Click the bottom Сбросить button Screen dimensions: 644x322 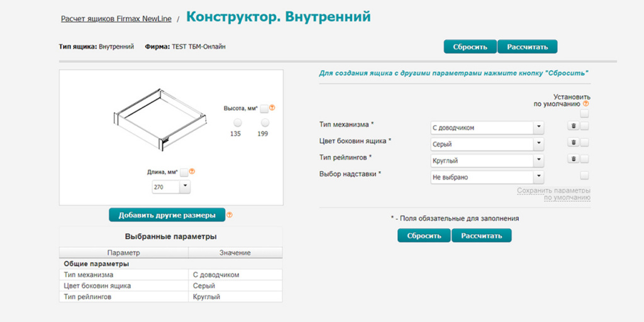[424, 236]
